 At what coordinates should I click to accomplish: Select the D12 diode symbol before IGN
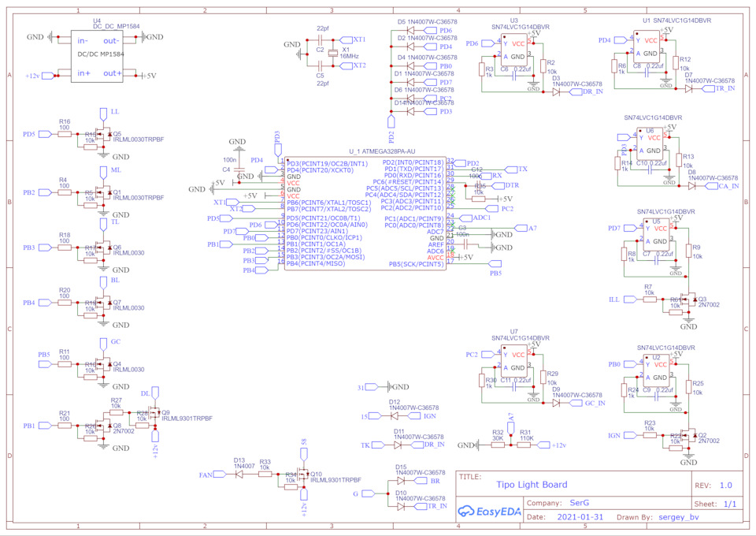[x=395, y=416]
